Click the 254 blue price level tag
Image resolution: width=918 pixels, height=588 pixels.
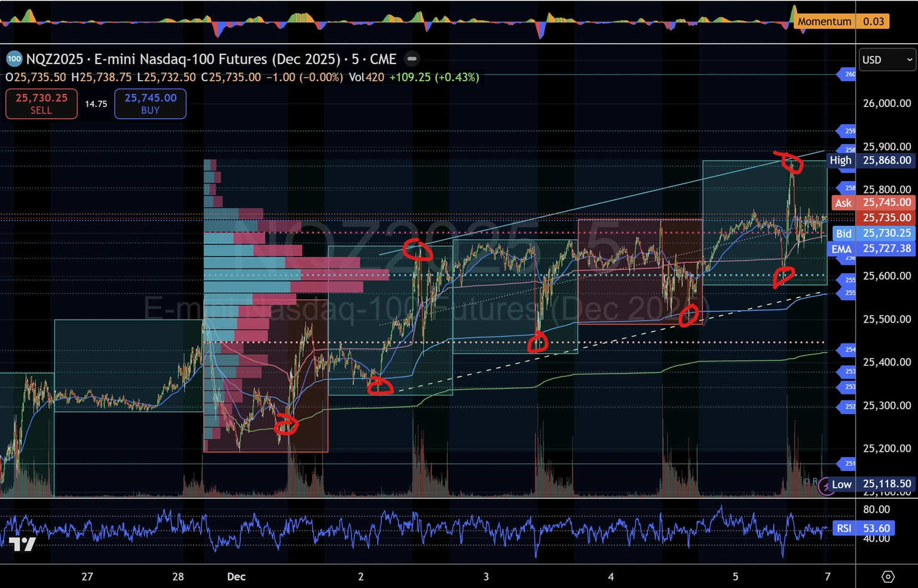(848, 350)
